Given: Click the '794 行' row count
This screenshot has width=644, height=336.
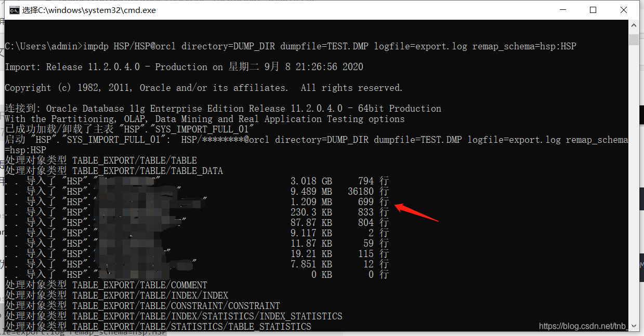Looking at the screenshot, I should pyautogui.click(x=373, y=181).
